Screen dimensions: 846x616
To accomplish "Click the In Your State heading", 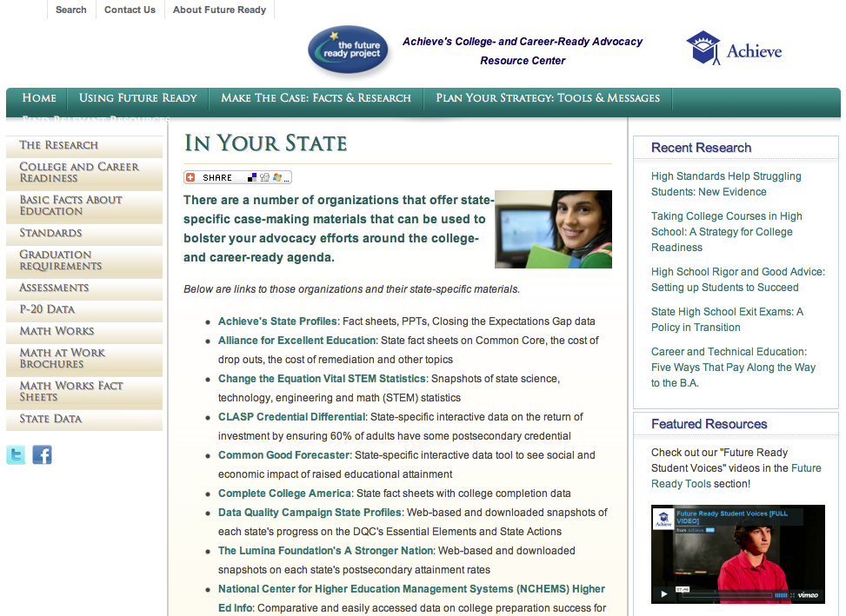I will point(265,143).
